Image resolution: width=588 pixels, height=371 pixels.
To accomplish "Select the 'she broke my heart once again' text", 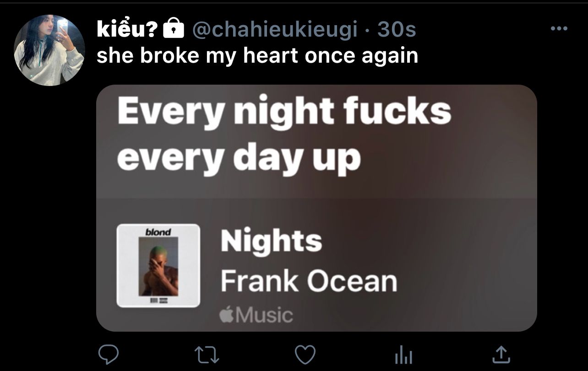I will pyautogui.click(x=257, y=56).
